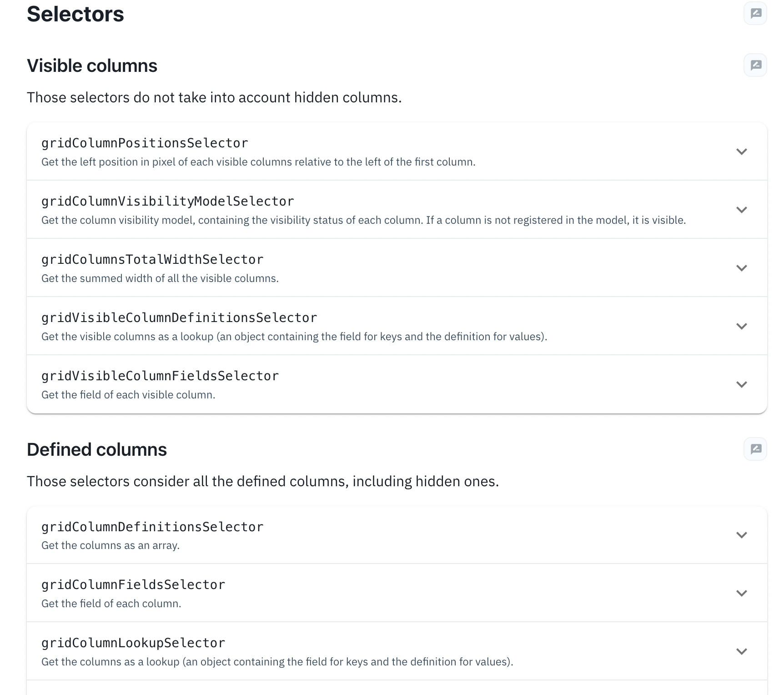This screenshot has height=695, width=784.
Task: Click the Visible columns heading
Action: [x=92, y=66]
